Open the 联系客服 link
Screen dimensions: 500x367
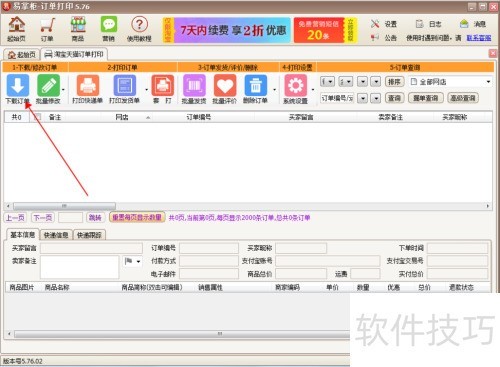(479, 38)
